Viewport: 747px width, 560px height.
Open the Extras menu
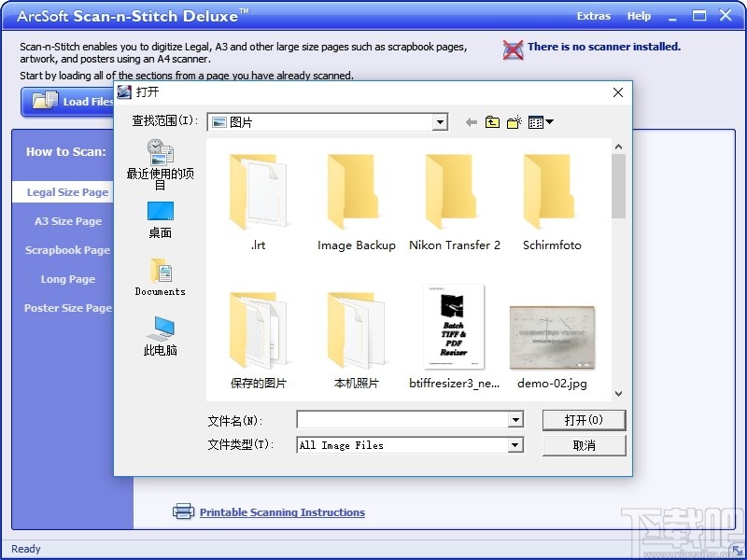[x=594, y=16]
